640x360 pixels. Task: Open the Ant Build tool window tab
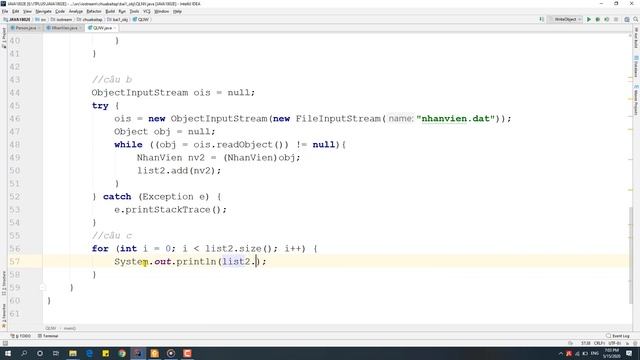click(x=636, y=38)
